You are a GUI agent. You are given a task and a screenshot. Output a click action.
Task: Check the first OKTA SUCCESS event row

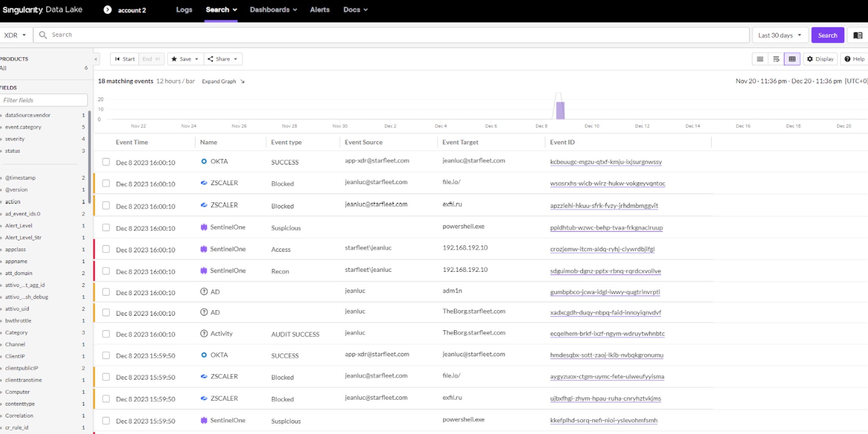click(x=106, y=162)
